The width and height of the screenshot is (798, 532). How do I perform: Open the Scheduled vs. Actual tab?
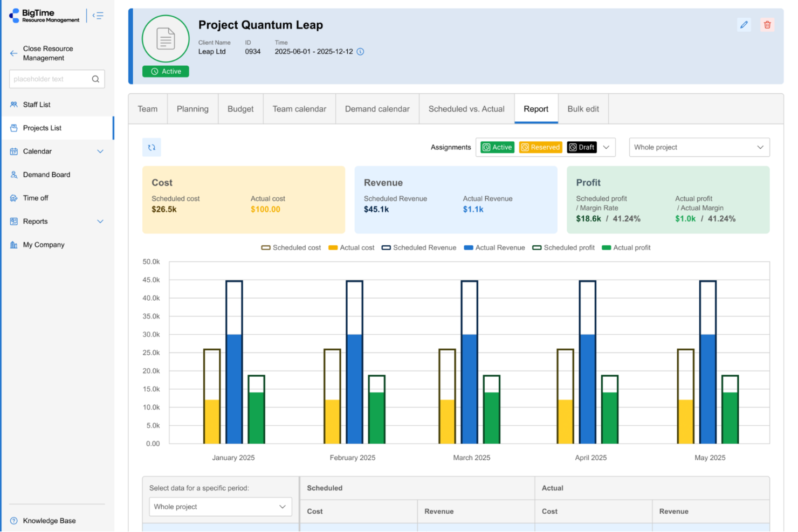[466, 108]
